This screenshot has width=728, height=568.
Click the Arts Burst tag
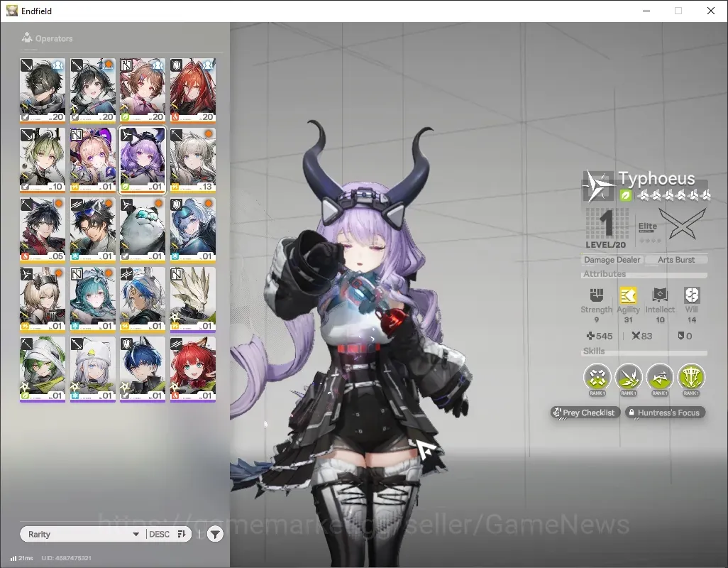[676, 260]
